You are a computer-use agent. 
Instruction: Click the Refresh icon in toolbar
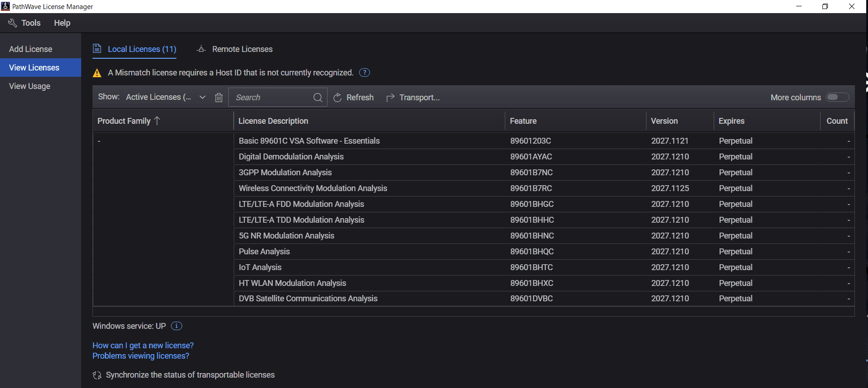tap(337, 98)
